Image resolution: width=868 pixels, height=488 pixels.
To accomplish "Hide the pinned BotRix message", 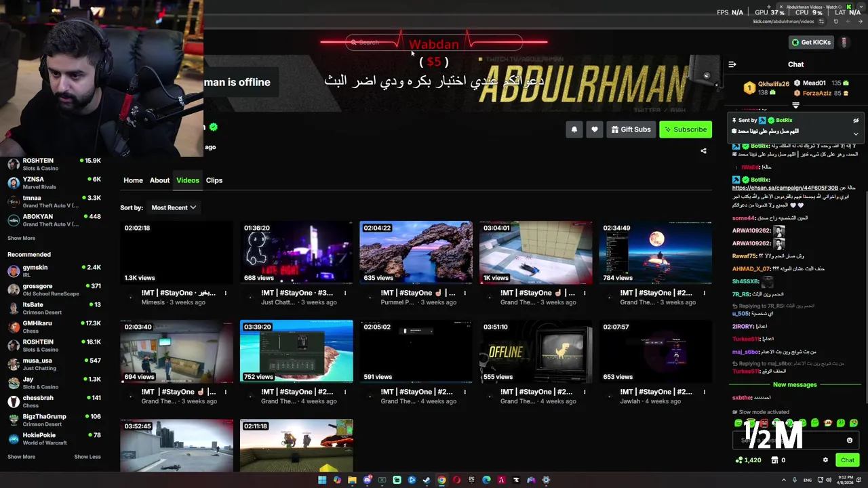I will point(856,120).
